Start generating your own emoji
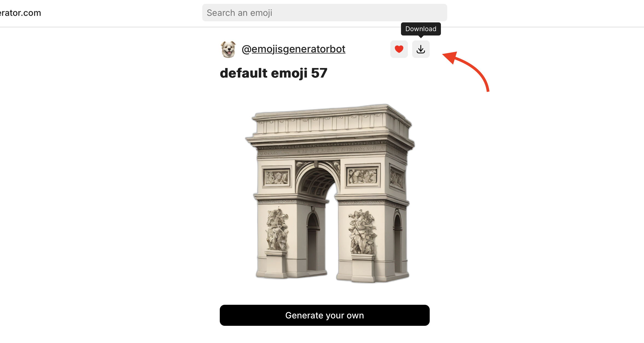 324,315
